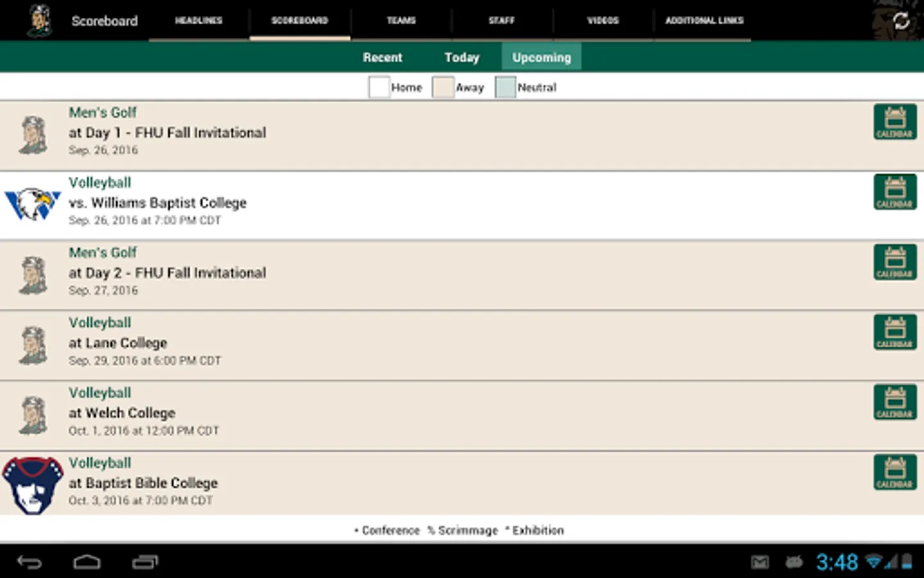Tap the Scrimmage legend label
The height and width of the screenshot is (578, 924).
point(463,530)
